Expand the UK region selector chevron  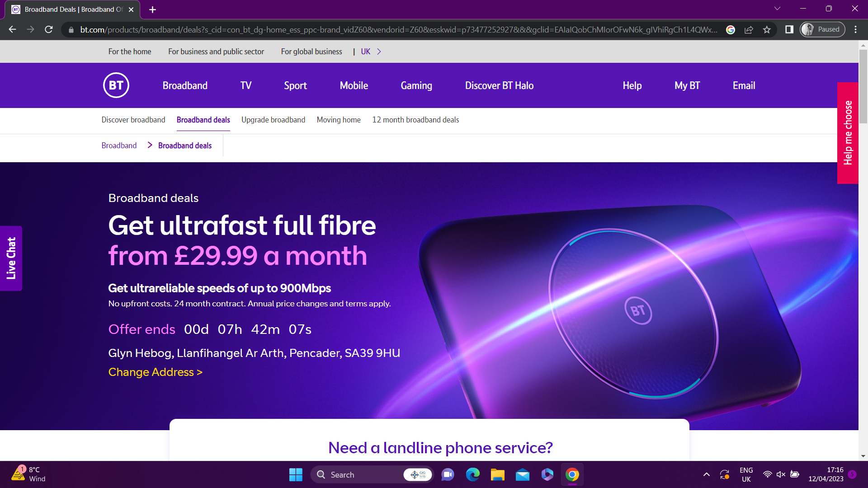tap(379, 52)
